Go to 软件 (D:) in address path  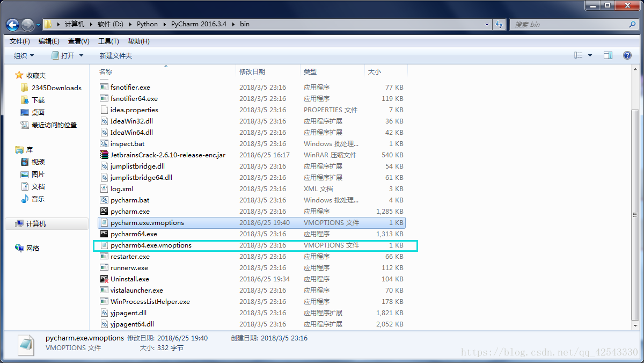click(110, 24)
